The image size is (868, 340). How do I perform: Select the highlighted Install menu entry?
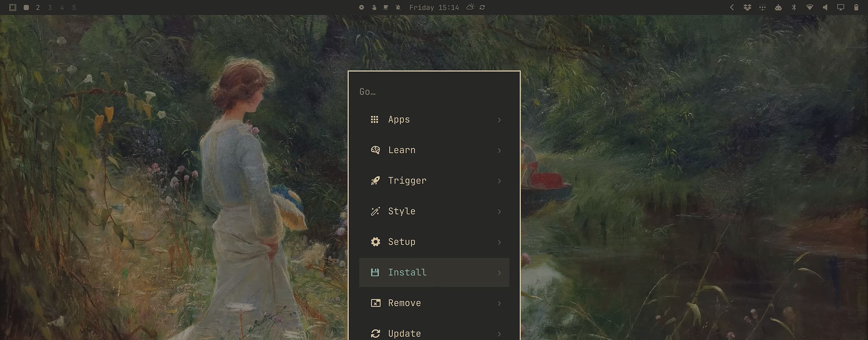point(434,272)
